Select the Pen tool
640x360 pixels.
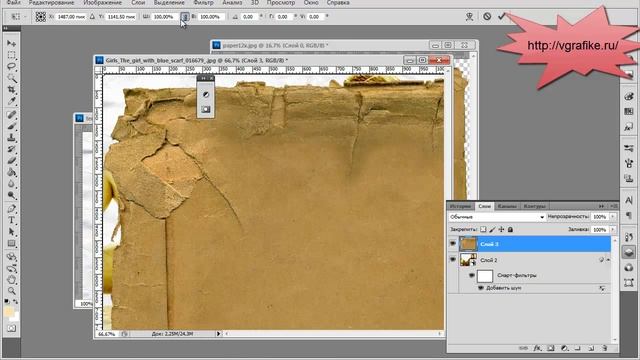(11, 209)
